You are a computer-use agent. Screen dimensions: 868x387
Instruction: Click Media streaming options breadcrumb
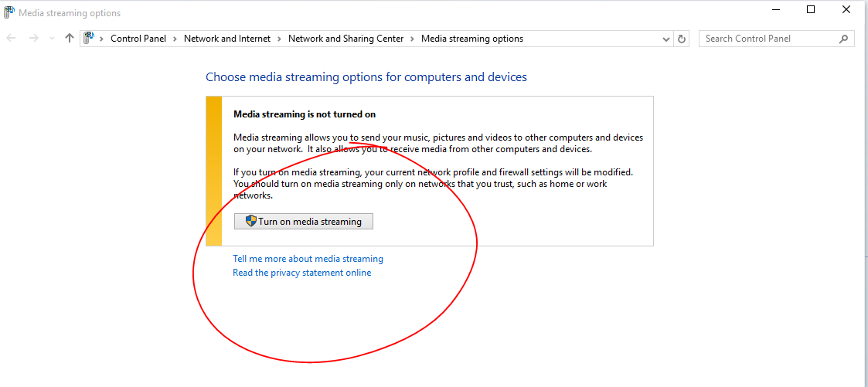(x=471, y=39)
